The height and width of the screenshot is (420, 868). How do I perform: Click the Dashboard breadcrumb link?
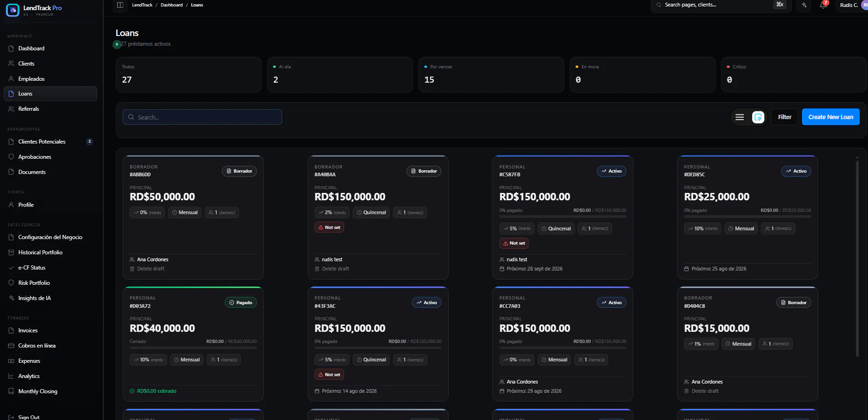point(172,5)
